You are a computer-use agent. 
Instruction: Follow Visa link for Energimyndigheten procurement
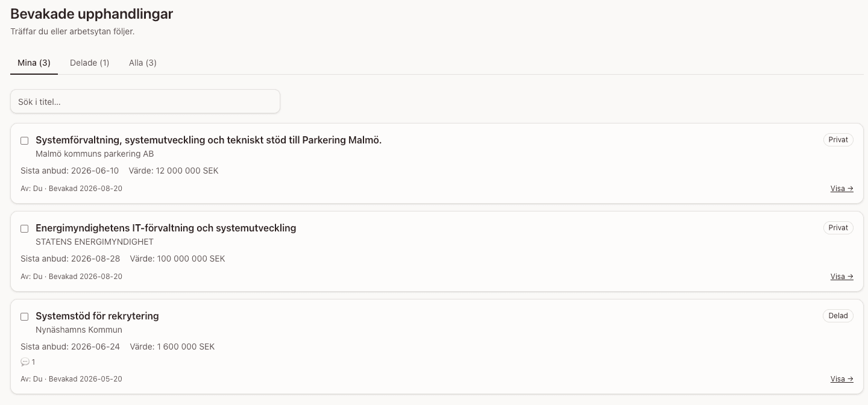pyautogui.click(x=841, y=277)
